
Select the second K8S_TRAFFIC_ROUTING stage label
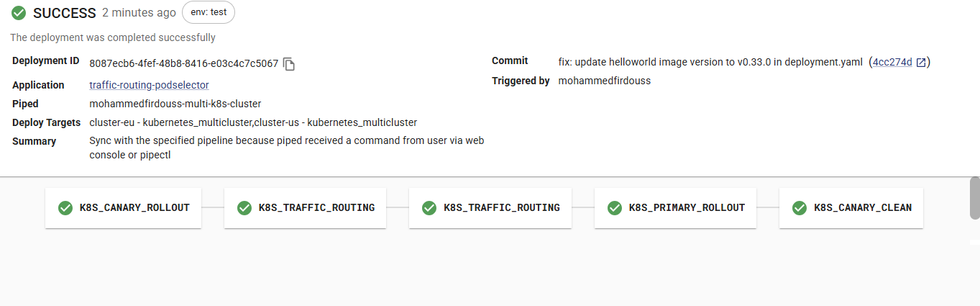501,208
